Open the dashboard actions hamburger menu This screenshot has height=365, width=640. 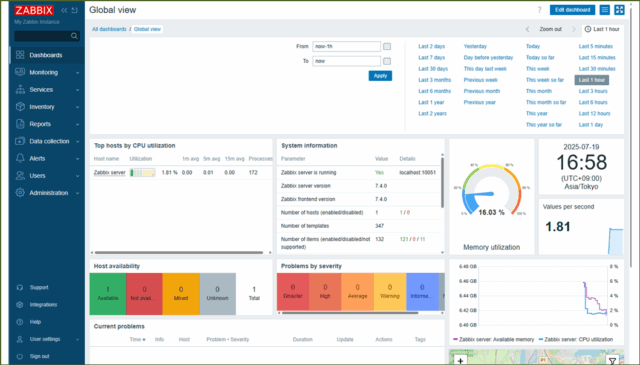604,10
